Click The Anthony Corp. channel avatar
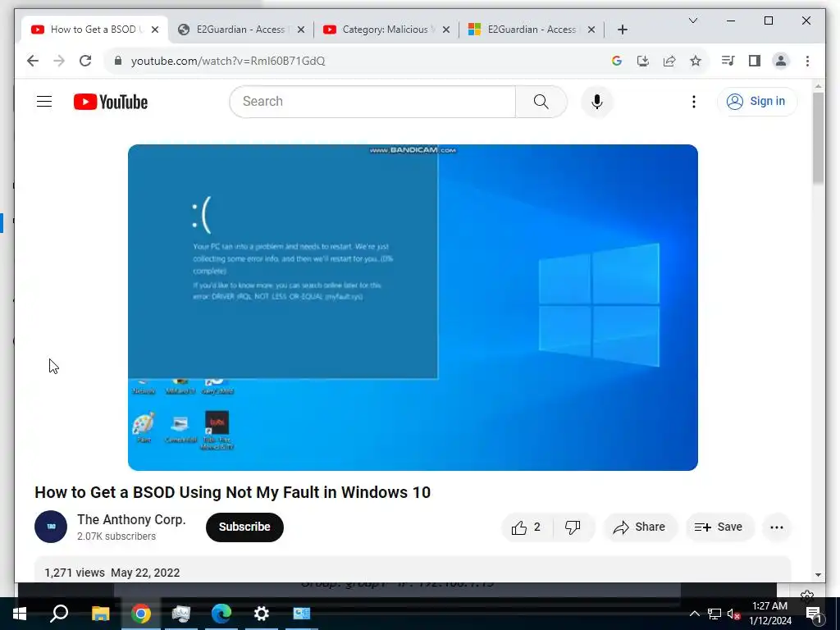The height and width of the screenshot is (630, 840). coord(51,527)
